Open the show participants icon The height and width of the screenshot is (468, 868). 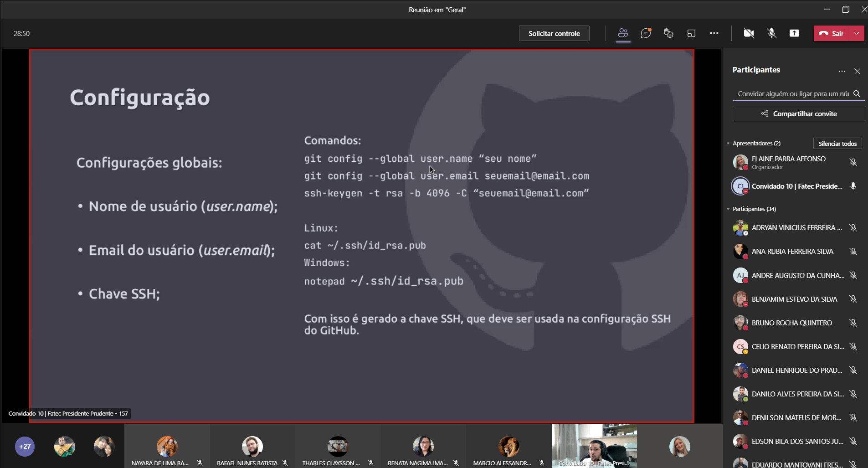click(x=623, y=33)
